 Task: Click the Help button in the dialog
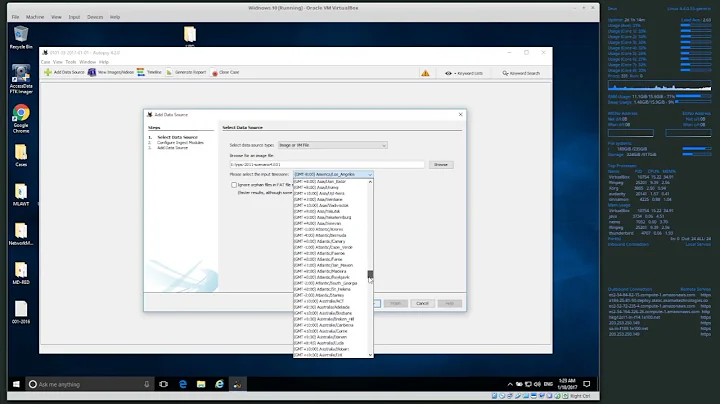(450, 303)
